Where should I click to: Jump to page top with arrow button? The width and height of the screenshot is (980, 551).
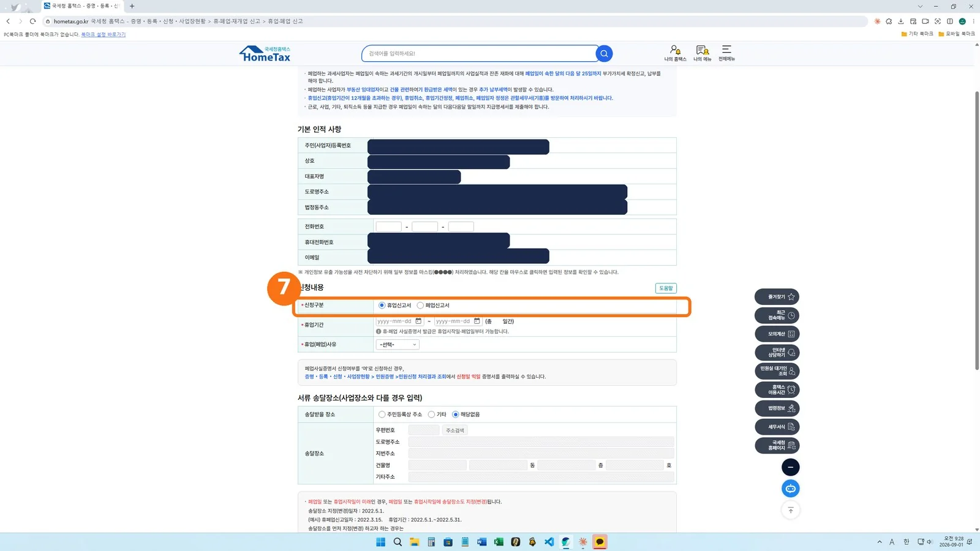791,510
